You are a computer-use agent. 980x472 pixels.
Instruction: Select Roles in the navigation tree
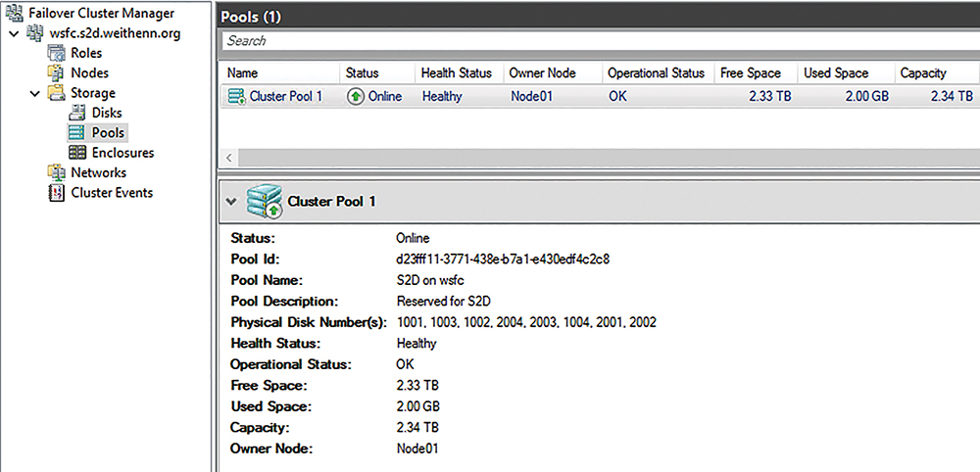[86, 54]
